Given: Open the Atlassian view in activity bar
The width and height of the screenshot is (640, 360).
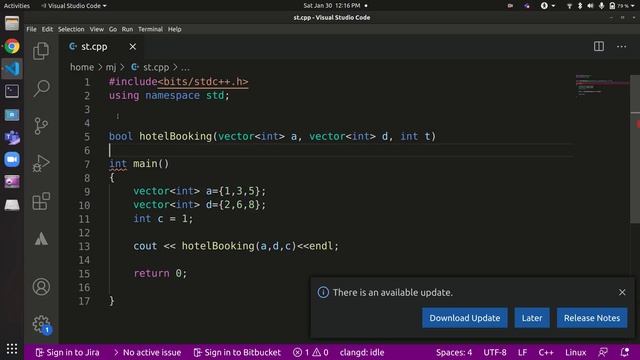Looking at the screenshot, I should pos(41,239).
